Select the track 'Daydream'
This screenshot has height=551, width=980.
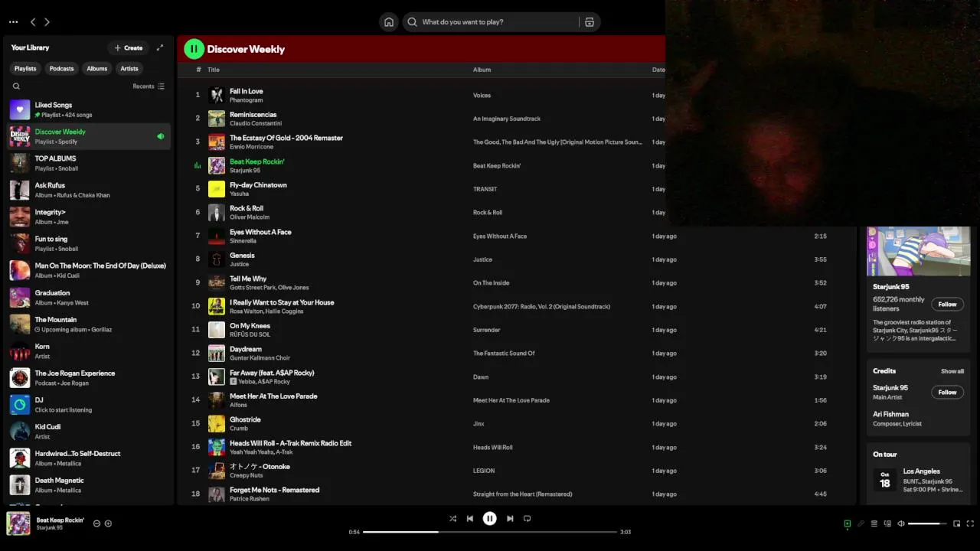click(245, 349)
